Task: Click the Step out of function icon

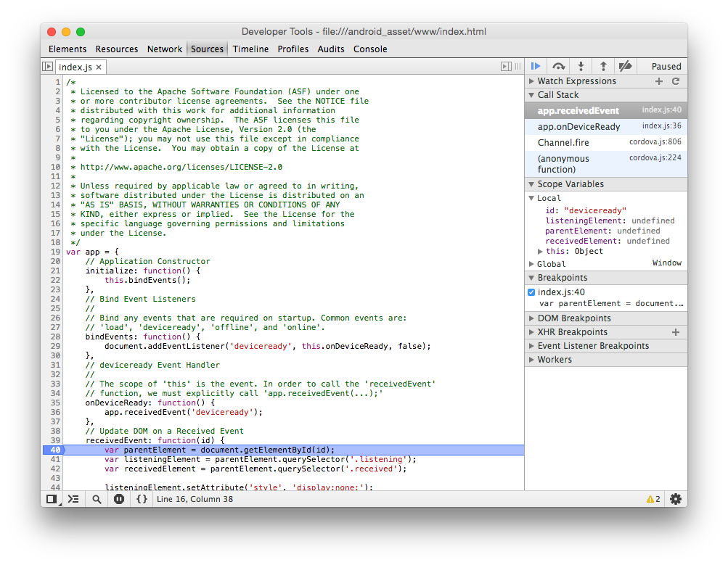Action: [x=602, y=66]
